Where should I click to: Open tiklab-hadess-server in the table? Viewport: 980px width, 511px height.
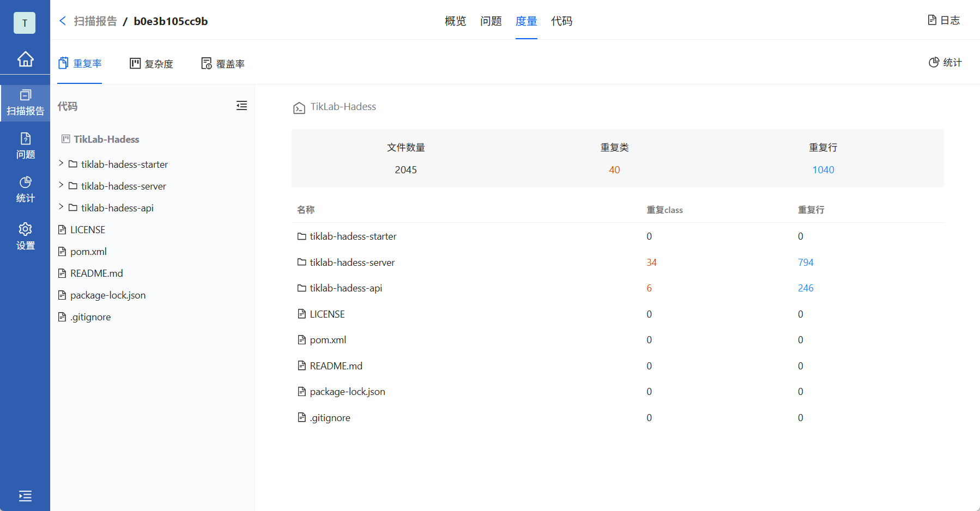coord(346,263)
